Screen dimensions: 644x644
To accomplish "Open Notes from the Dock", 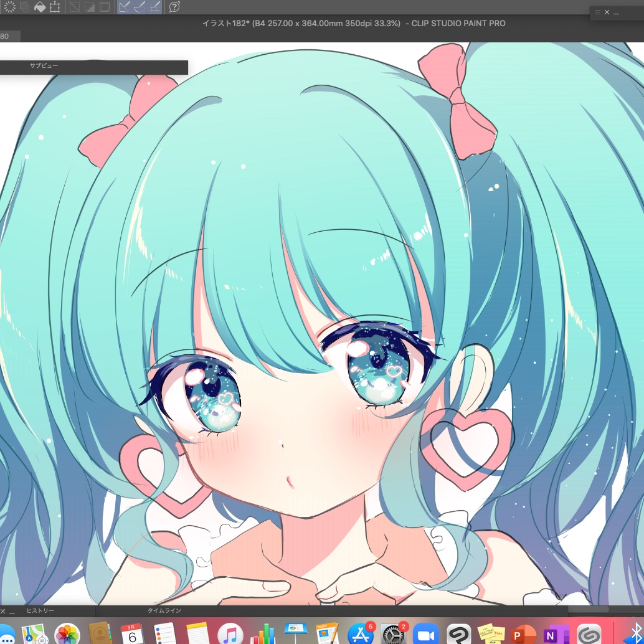I will tap(197, 634).
